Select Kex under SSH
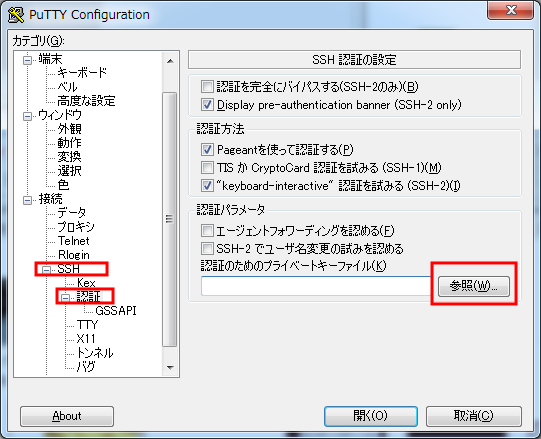 tap(86, 283)
